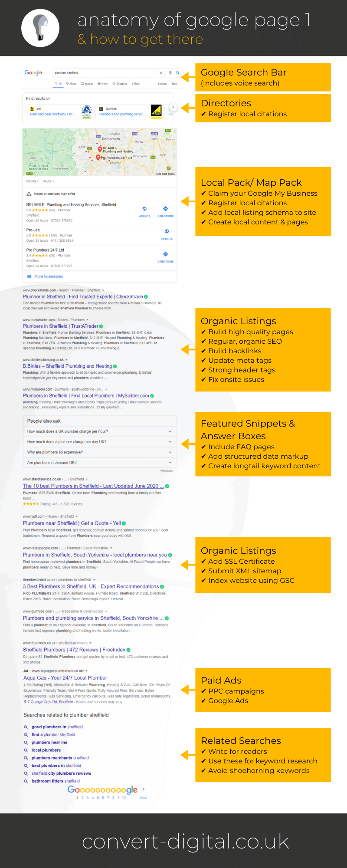Click the magnifying glass search icon
The width and height of the screenshot is (347, 868).
[x=177, y=73]
